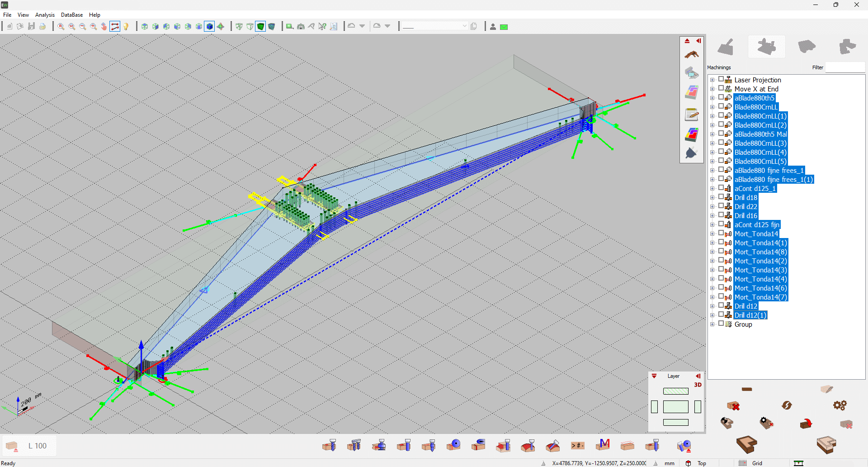The width and height of the screenshot is (868, 467).
Task: Select the multi-drill machining tool
Action: tap(354, 446)
